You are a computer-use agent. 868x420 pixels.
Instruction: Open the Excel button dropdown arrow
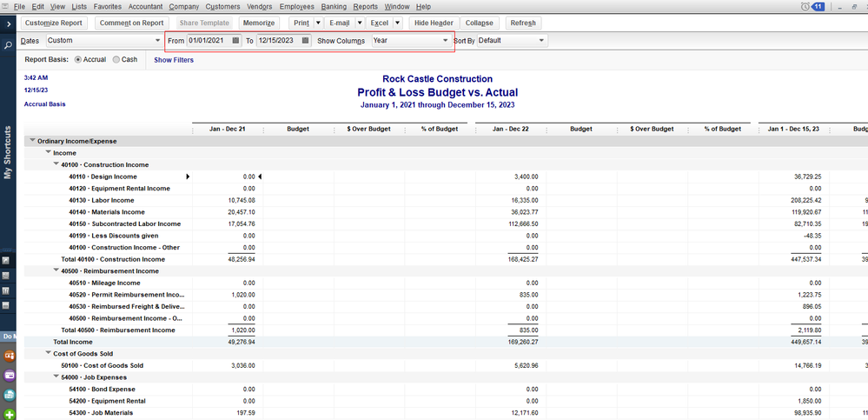pyautogui.click(x=397, y=23)
